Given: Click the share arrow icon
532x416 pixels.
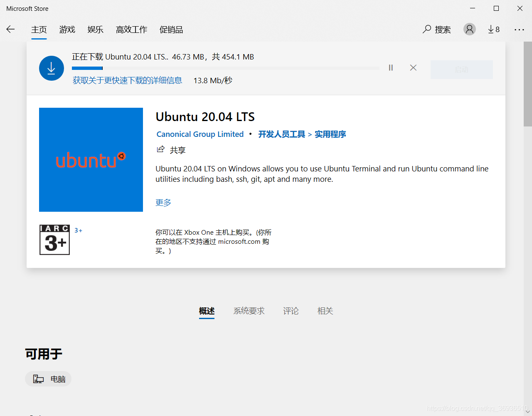Looking at the screenshot, I should (160, 149).
